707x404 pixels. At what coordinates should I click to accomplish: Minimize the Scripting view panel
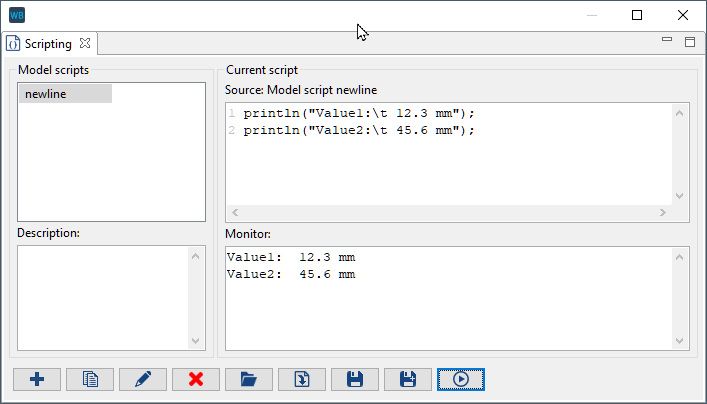pyautogui.click(x=668, y=40)
